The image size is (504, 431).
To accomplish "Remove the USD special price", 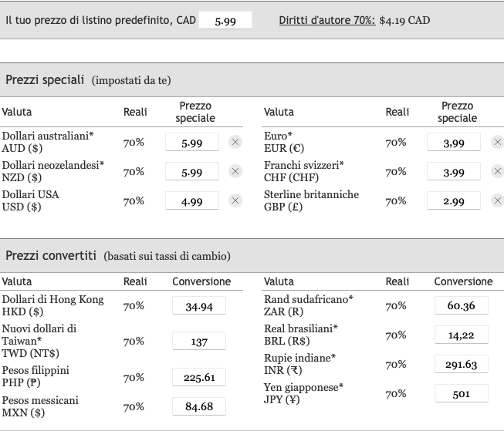I will click(235, 201).
